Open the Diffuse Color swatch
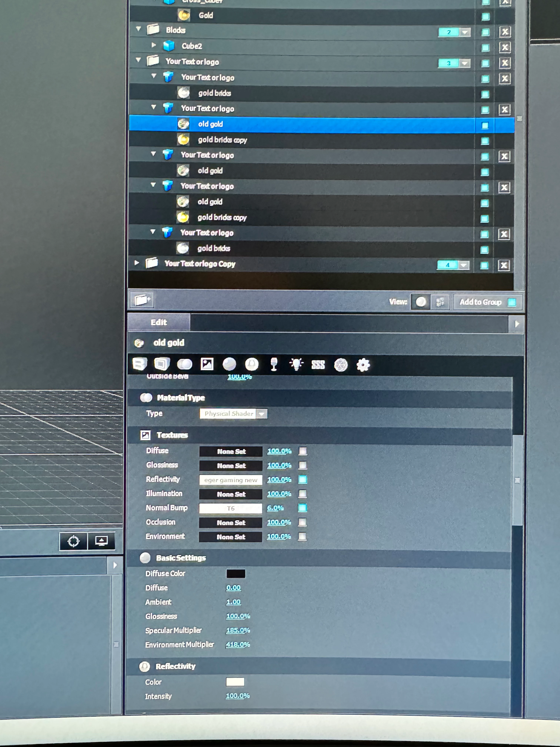Image resolution: width=560 pixels, height=747 pixels. [x=236, y=573]
